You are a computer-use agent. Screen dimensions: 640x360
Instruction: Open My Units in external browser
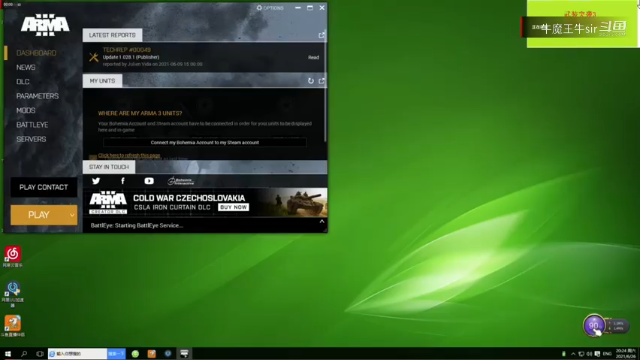click(x=322, y=81)
